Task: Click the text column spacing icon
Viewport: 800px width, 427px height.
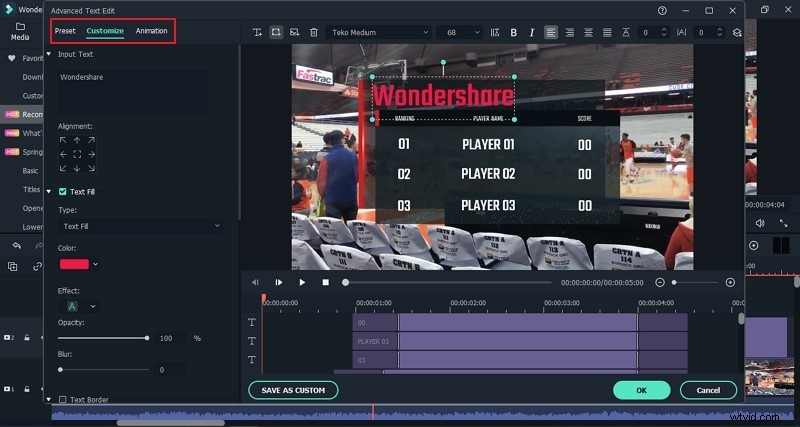Action: (495, 33)
